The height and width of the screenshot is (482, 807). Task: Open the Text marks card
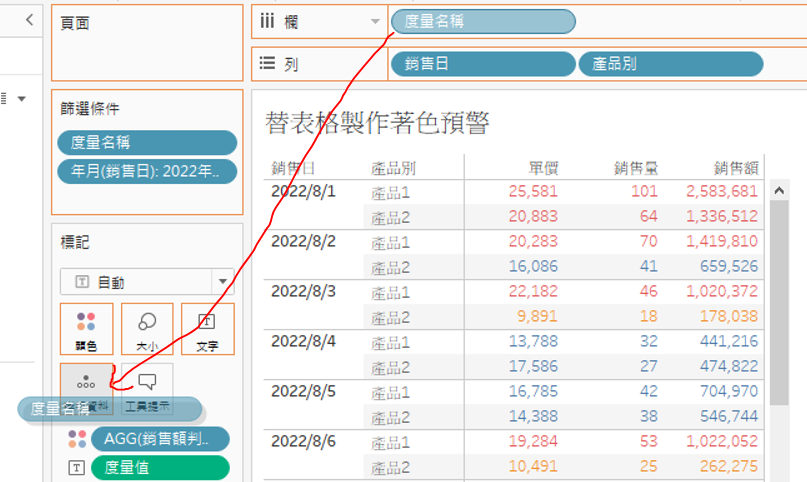(207, 329)
